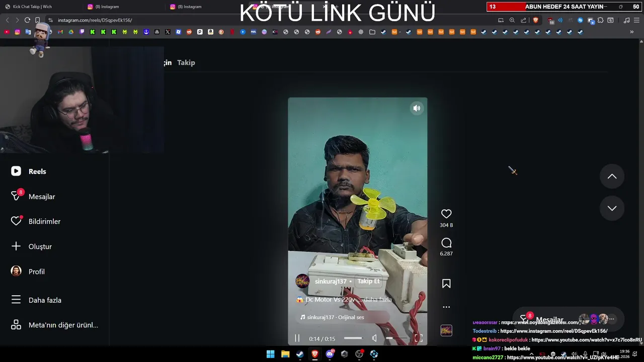Open Brave browser from the taskbar

[315, 354]
